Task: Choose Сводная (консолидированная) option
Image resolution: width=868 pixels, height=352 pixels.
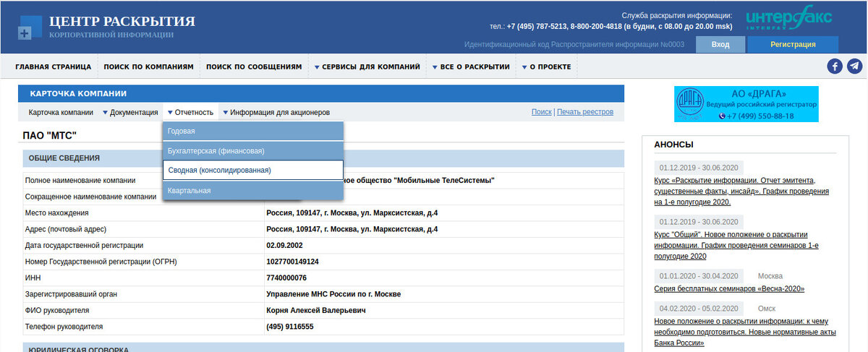Action: pos(253,171)
